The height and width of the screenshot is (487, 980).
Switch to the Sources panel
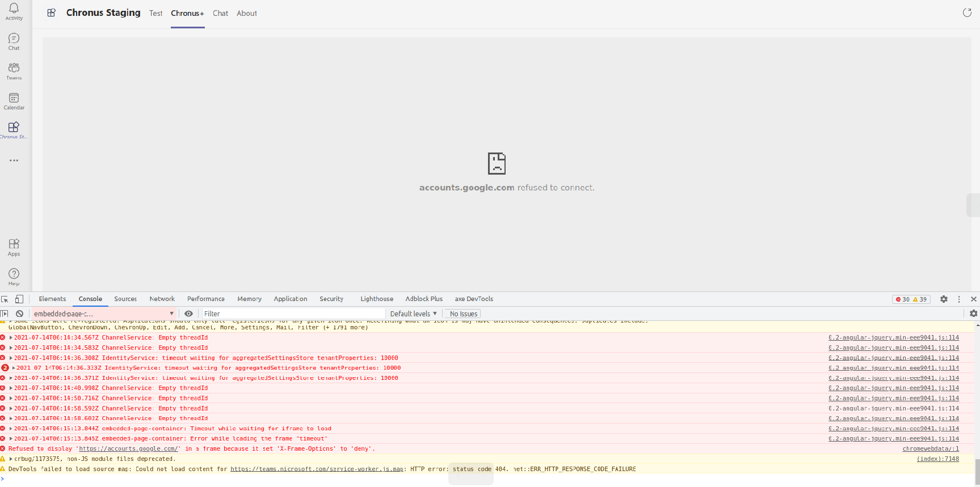(125, 299)
